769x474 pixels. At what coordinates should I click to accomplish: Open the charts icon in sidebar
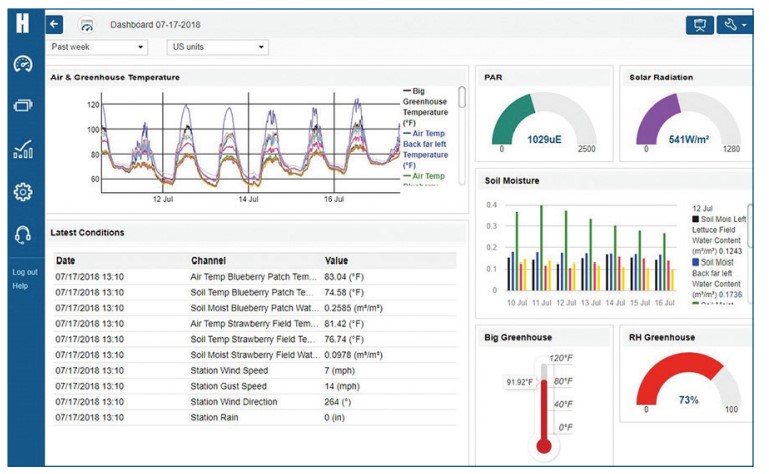click(22, 149)
